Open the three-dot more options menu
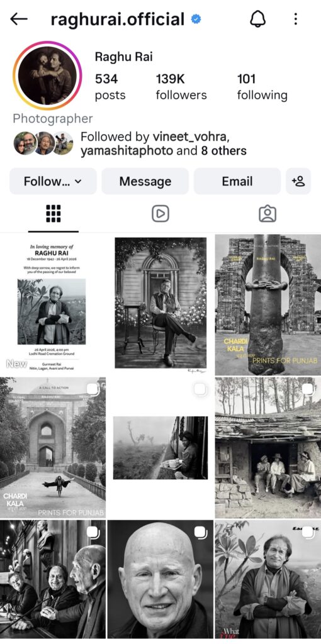321x644 pixels. (x=296, y=19)
